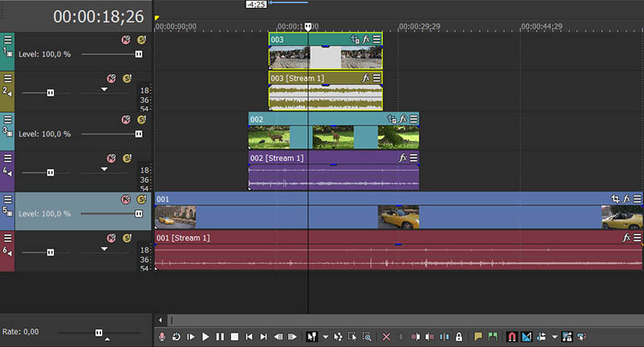Mute audio track 2
644x347 pixels.
pos(111,78)
